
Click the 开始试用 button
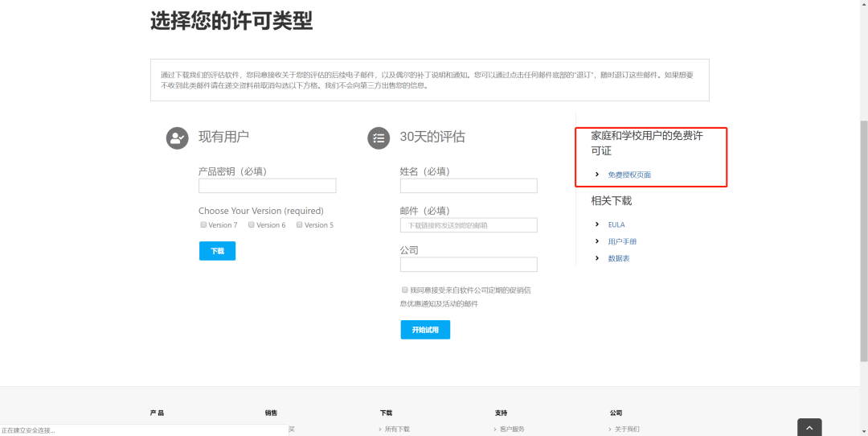(425, 330)
